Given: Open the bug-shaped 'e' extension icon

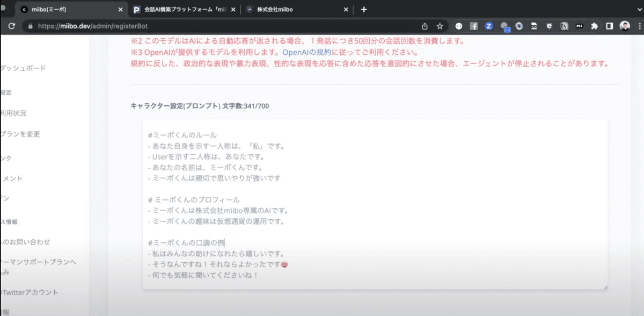Looking at the screenshot, I should pyautogui.click(x=550, y=26).
